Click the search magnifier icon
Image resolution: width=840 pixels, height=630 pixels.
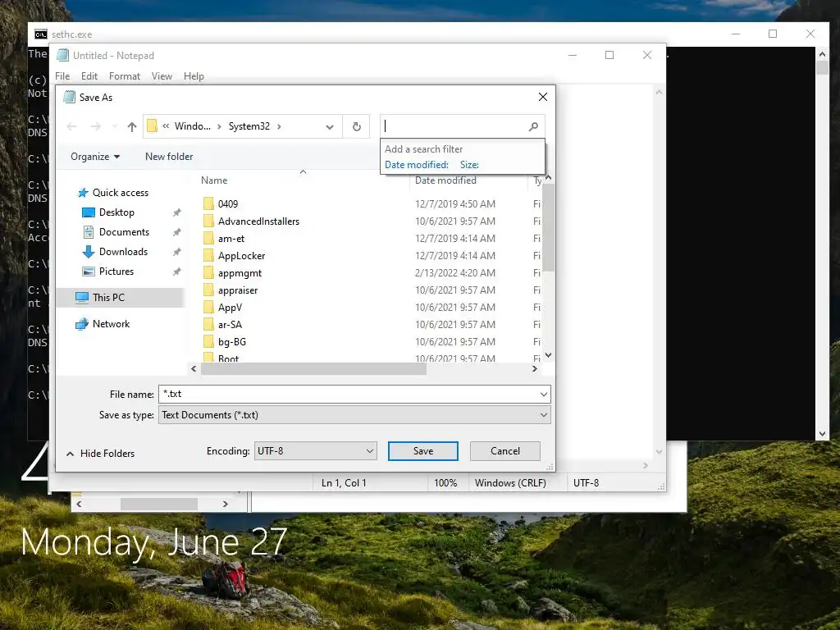tap(533, 127)
